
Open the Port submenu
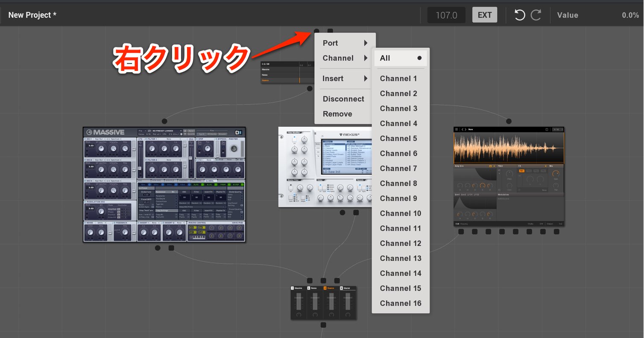(x=345, y=43)
